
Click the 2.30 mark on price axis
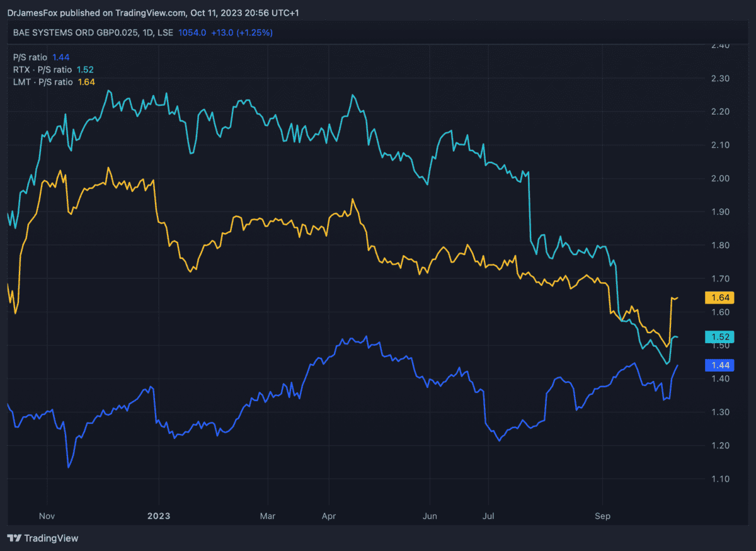tap(719, 78)
